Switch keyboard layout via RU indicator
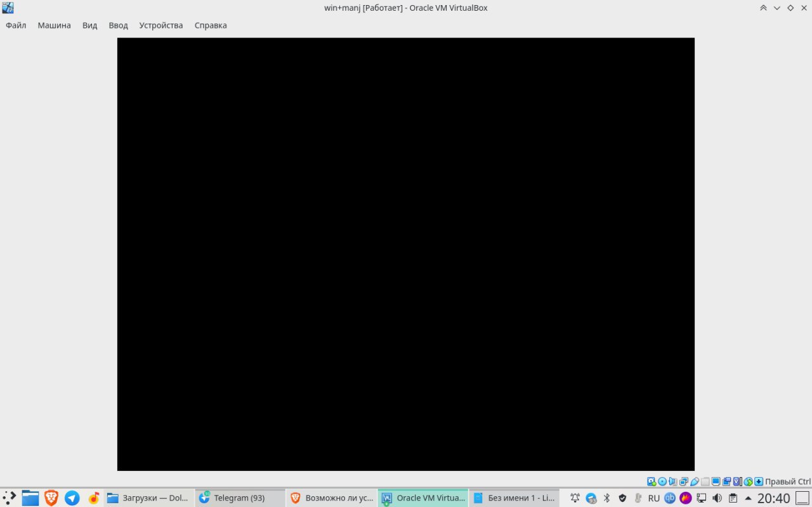812x507 pixels. (654, 498)
